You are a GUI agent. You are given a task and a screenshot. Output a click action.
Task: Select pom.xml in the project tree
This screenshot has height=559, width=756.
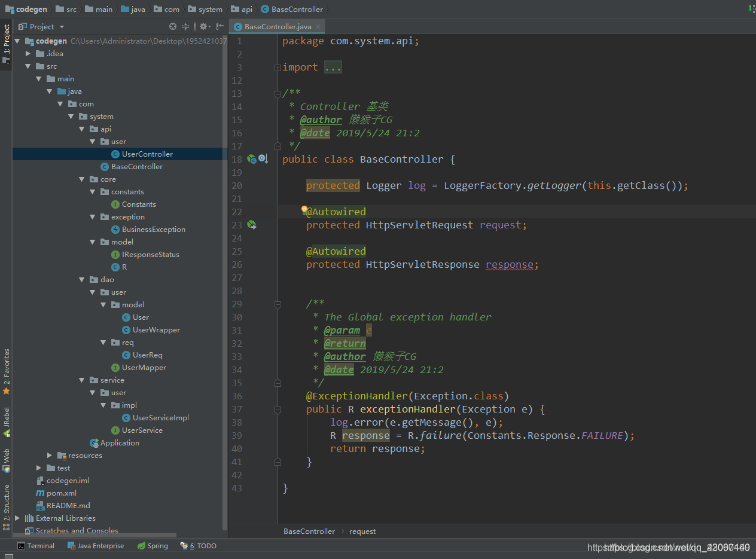coord(61,493)
